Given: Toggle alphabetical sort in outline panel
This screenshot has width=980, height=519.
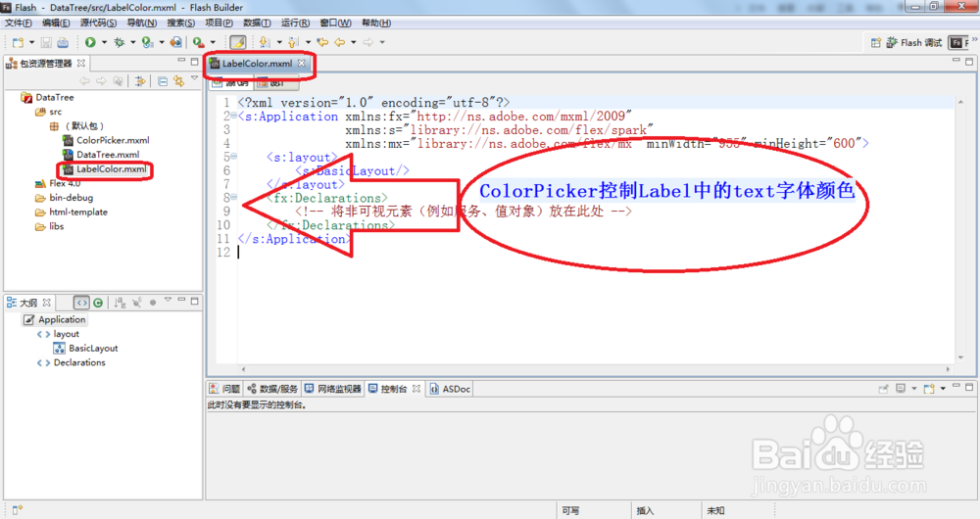Looking at the screenshot, I should tap(120, 303).
